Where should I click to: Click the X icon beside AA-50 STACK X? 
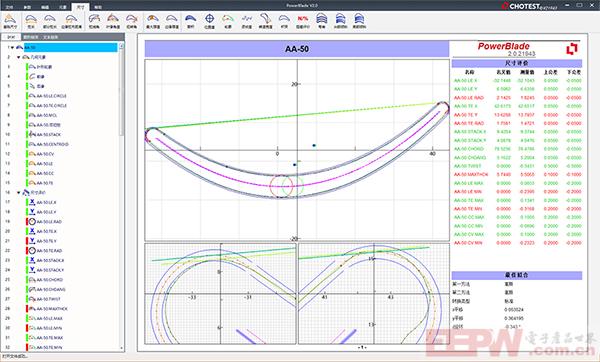point(32,260)
